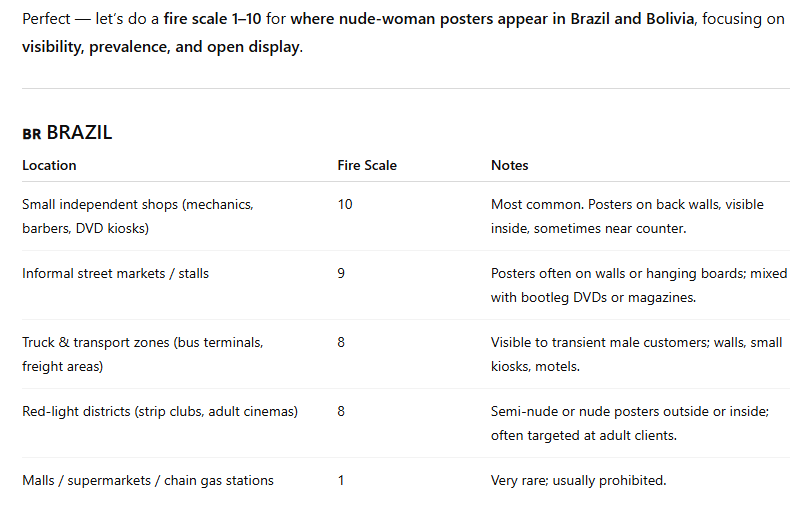Click the fire scale value 1
Screen dimensions: 802x519
(x=341, y=480)
